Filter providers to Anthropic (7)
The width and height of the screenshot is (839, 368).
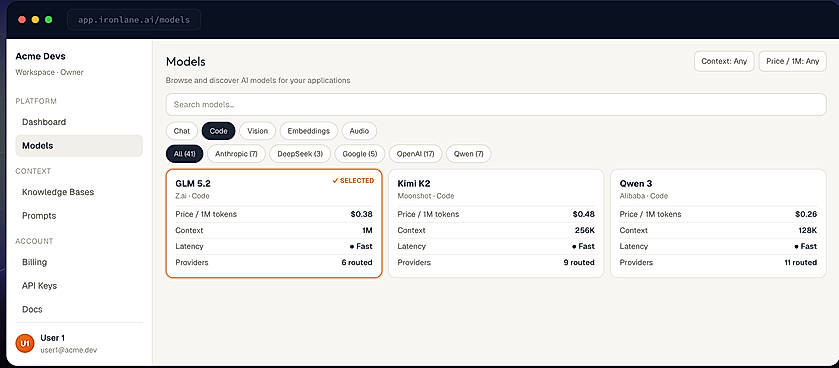click(x=236, y=154)
